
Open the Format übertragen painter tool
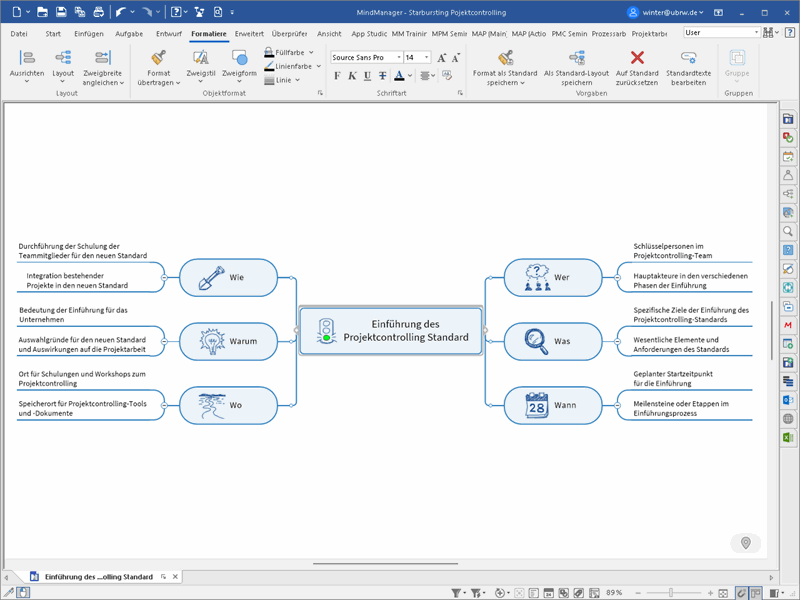click(x=159, y=68)
